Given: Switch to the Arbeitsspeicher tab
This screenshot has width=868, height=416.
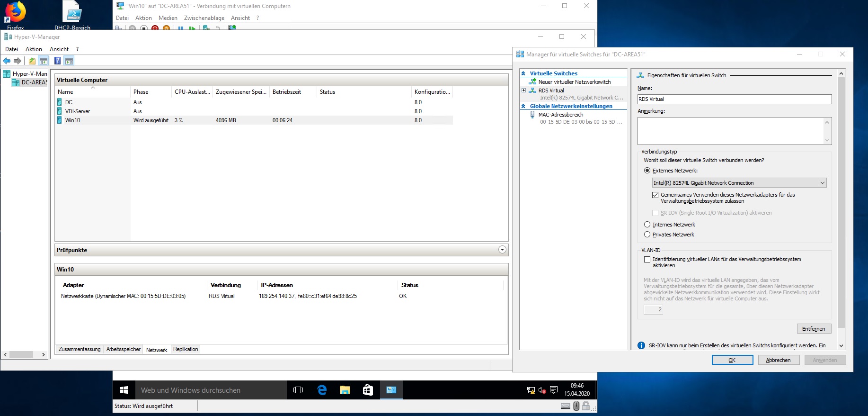Looking at the screenshot, I should coord(124,349).
